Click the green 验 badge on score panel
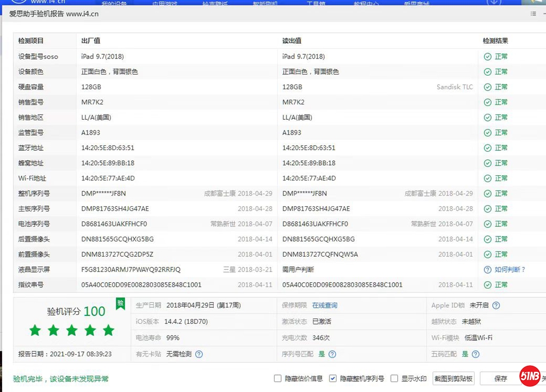The image size is (546, 392). [121, 304]
